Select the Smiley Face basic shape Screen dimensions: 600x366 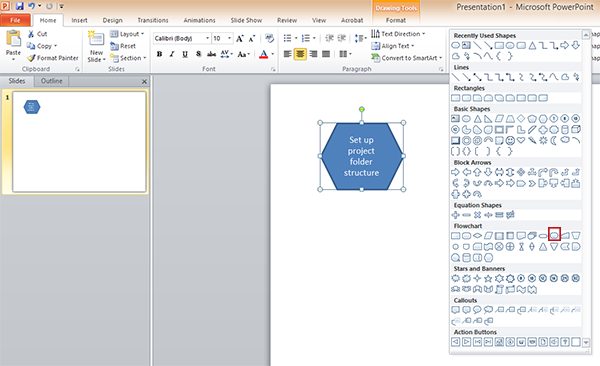click(510, 141)
